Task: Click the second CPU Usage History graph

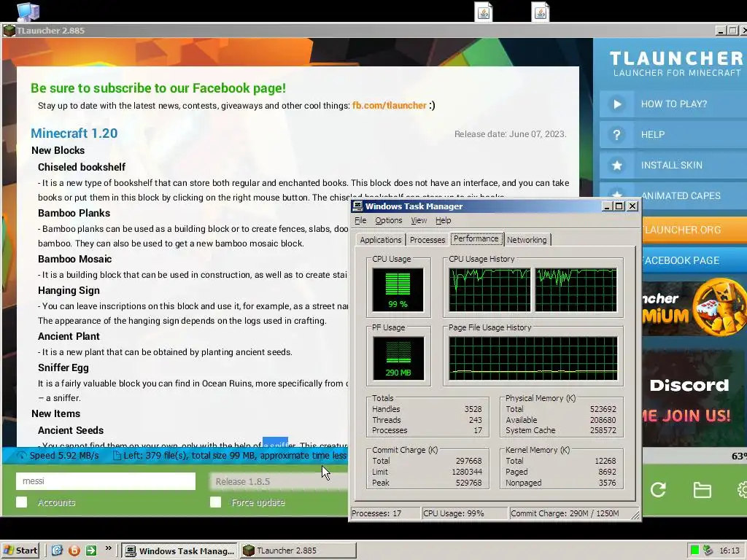Action: pos(576,289)
